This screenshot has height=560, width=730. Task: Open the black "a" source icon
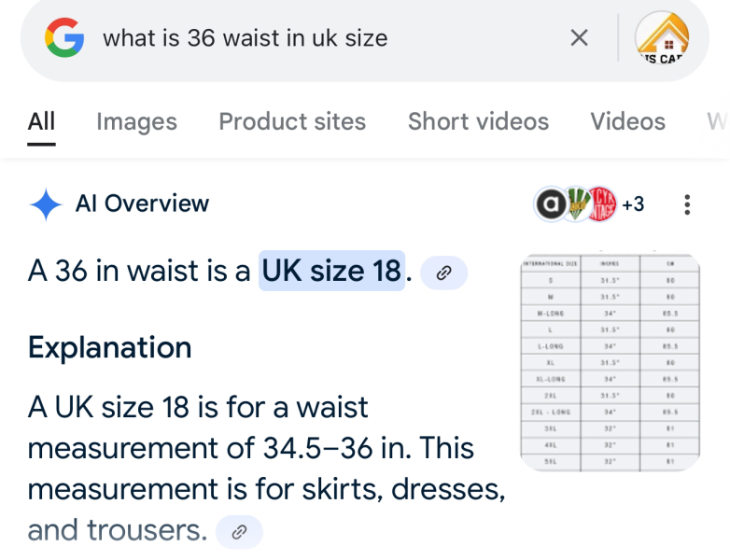point(550,203)
